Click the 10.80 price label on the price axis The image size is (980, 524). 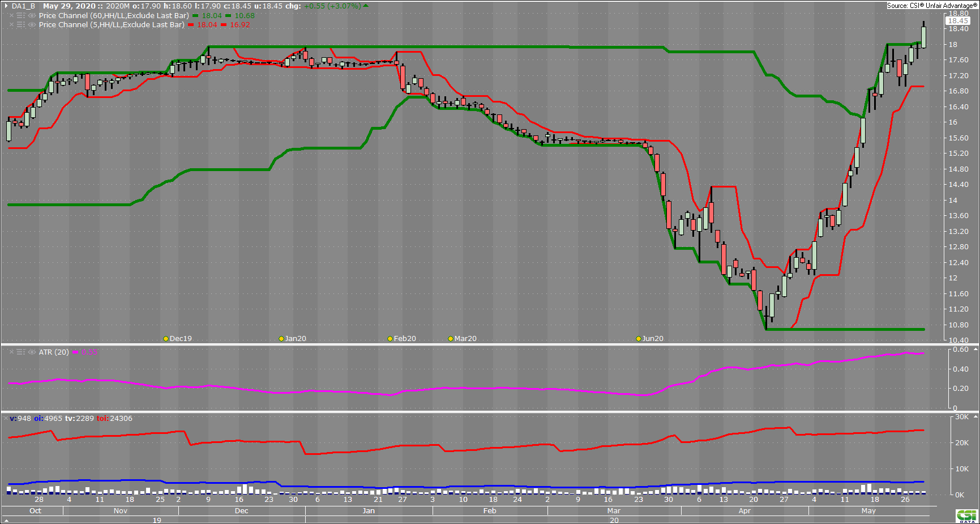point(958,325)
